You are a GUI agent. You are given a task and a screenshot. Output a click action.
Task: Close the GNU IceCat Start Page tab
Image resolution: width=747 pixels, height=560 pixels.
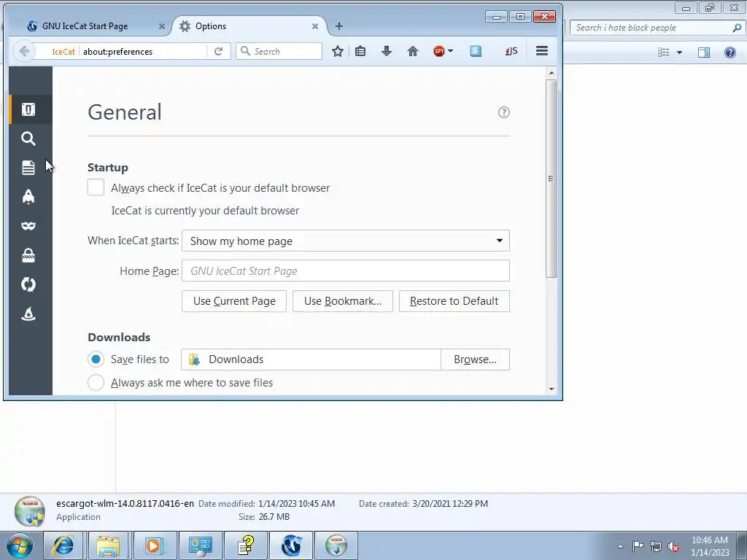(162, 26)
